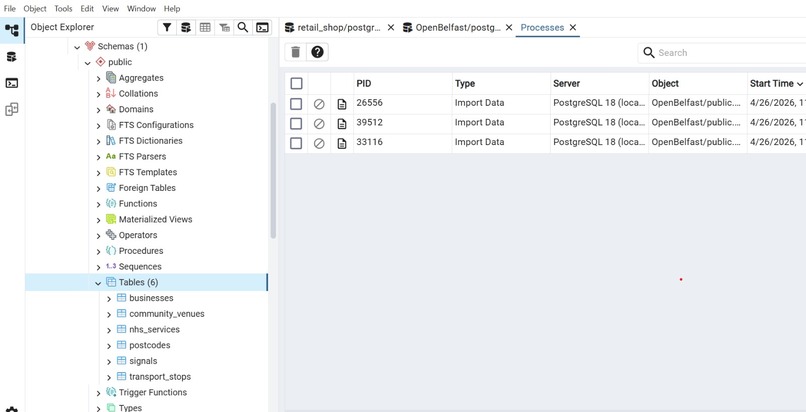Select the Procedures tree item

click(x=146, y=251)
